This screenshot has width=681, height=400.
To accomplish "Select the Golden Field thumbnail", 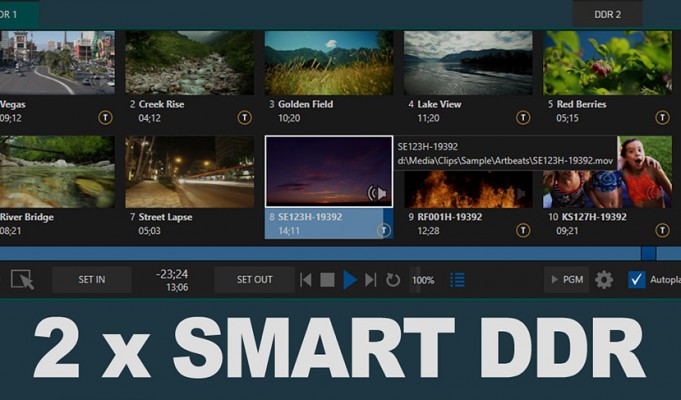I will coord(329,63).
